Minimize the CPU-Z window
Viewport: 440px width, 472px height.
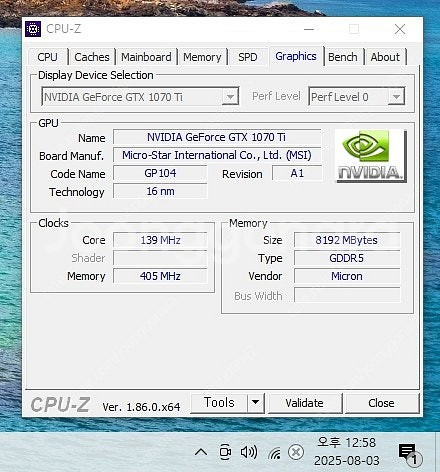[309, 29]
